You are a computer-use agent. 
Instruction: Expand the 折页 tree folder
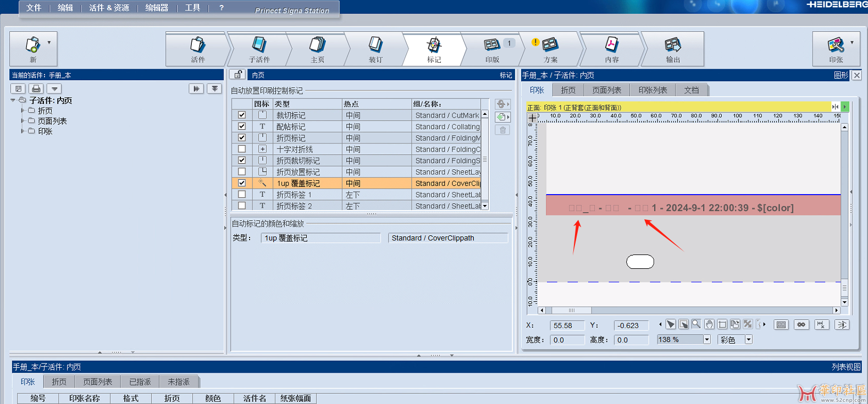coord(23,110)
